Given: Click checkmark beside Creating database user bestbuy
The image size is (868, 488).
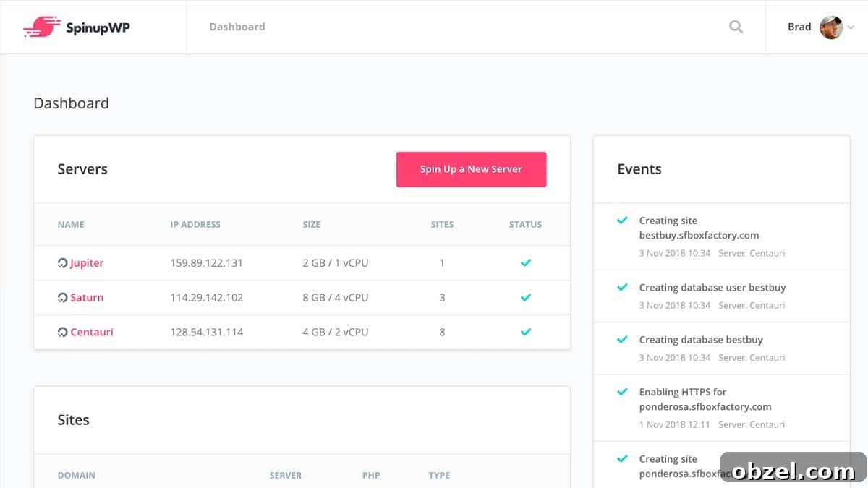Looking at the screenshot, I should [622, 287].
